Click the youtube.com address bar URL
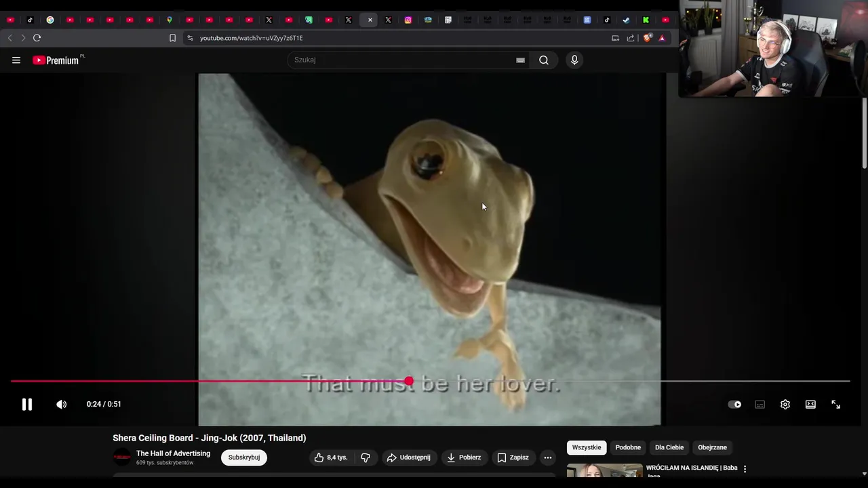 (x=252, y=38)
